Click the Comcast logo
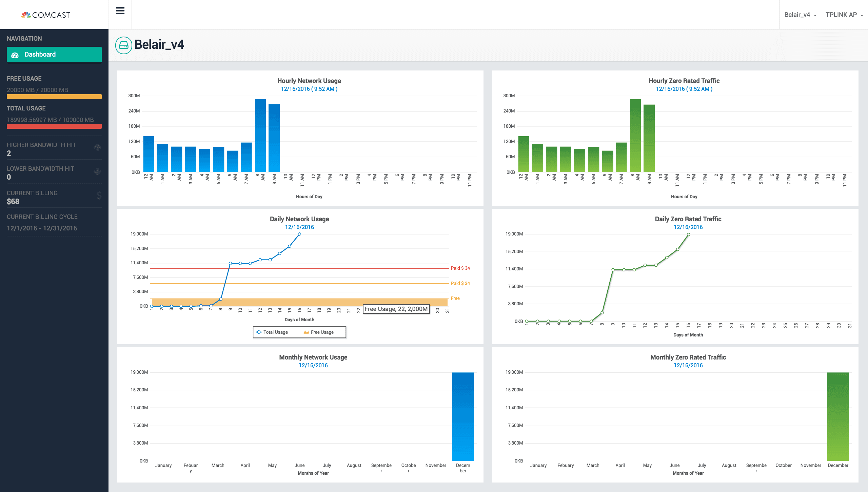Viewport: 868px width, 492px height. pyautogui.click(x=46, y=15)
